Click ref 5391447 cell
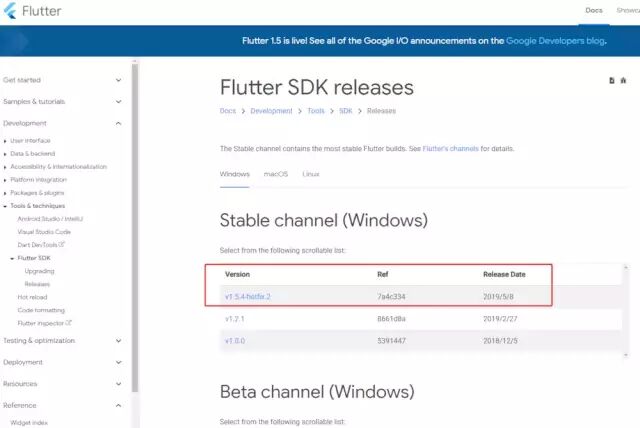The image size is (640, 428). (x=391, y=341)
